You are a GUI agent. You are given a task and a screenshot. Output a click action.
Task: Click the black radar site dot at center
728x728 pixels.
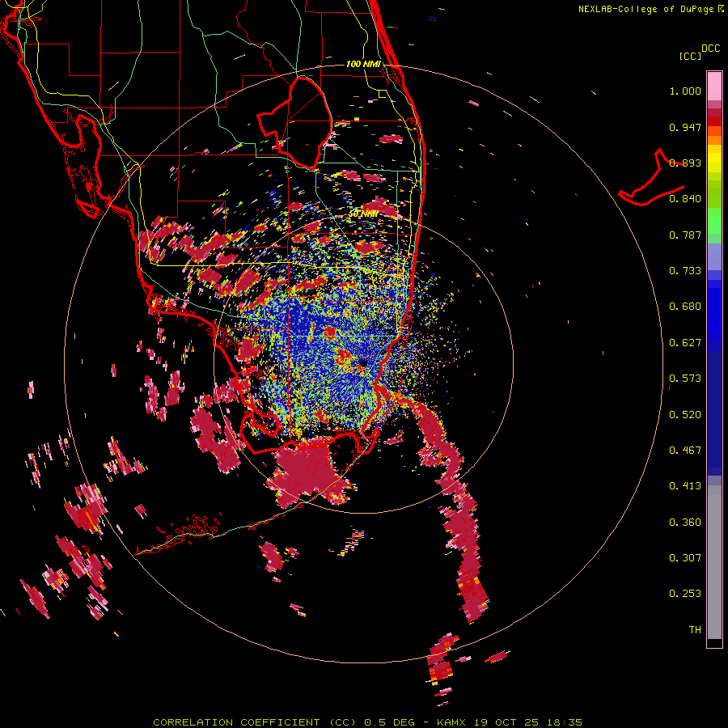coord(363,363)
